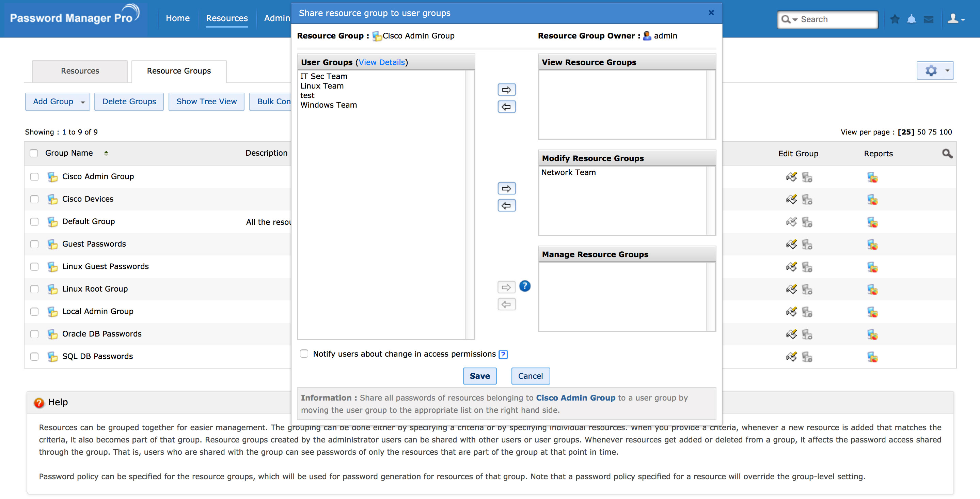Click right arrow beside View Resource Groups
980x499 pixels.
(x=506, y=90)
